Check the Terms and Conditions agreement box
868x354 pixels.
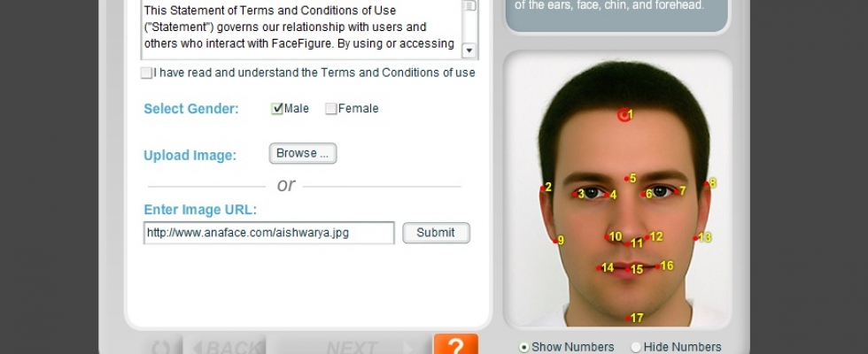146,73
